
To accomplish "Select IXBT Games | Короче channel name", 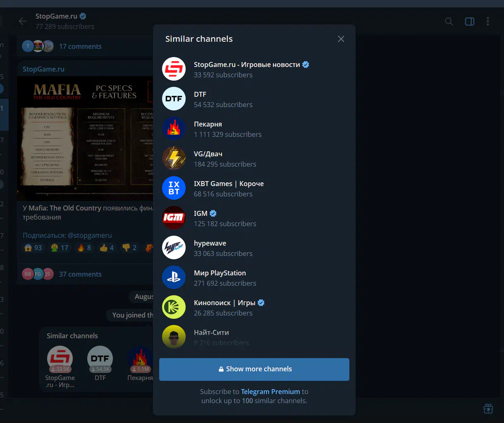I will coord(229,184).
